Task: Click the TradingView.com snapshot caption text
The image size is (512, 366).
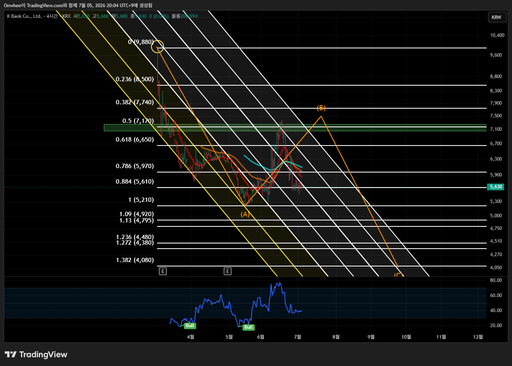Action: pos(78,5)
